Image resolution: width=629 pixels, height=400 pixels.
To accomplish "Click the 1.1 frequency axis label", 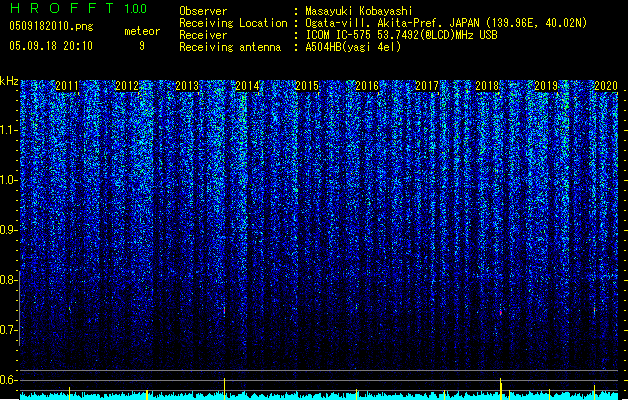I will tap(9, 130).
